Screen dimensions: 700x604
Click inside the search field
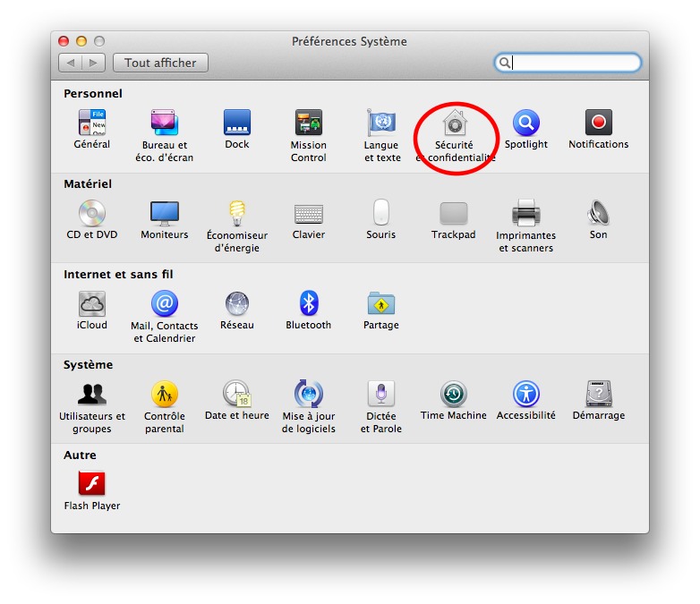(575, 63)
